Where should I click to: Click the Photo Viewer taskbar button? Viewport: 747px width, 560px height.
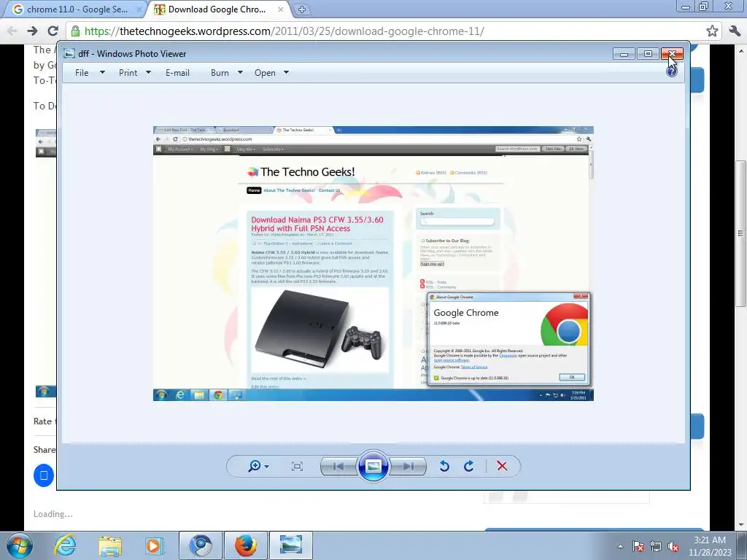click(291, 545)
